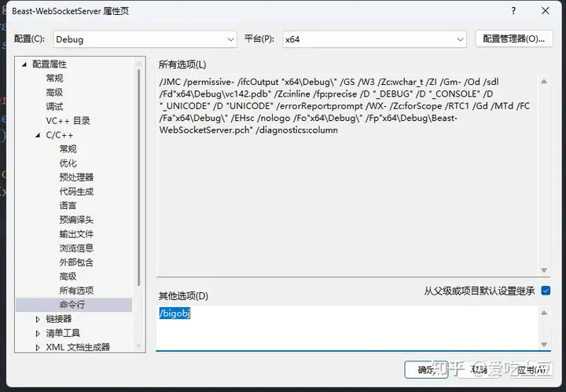566x392 pixels.
Task: Select 预处理器 under C/C++
Action: pyautogui.click(x=76, y=178)
